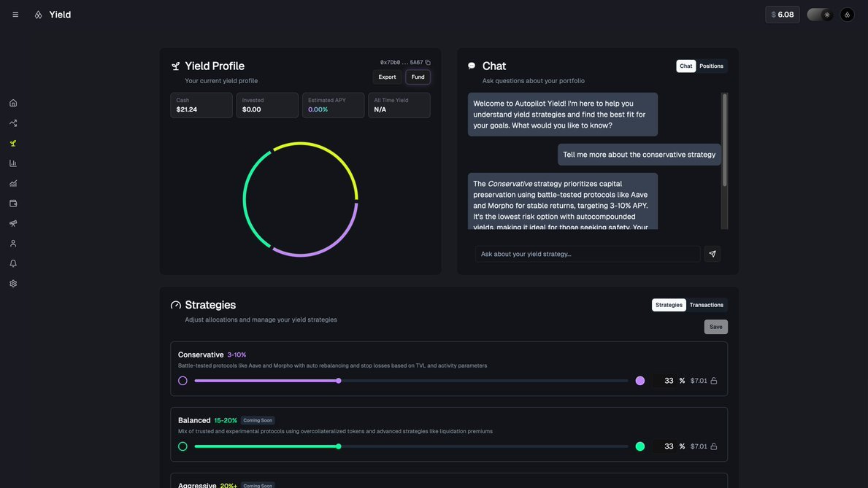Lock the Balanced allocation
The height and width of the screenshot is (488, 868).
click(x=714, y=446)
